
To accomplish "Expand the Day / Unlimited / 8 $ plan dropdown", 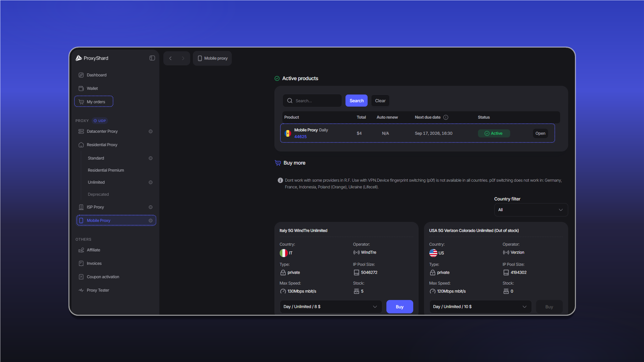I will 331,307.
